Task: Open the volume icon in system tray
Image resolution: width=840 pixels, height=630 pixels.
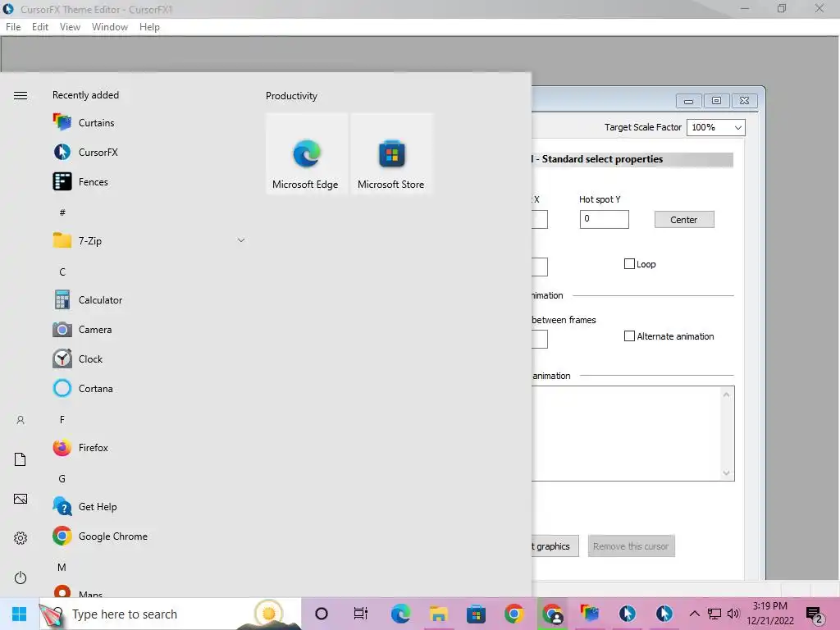Action: click(x=733, y=614)
